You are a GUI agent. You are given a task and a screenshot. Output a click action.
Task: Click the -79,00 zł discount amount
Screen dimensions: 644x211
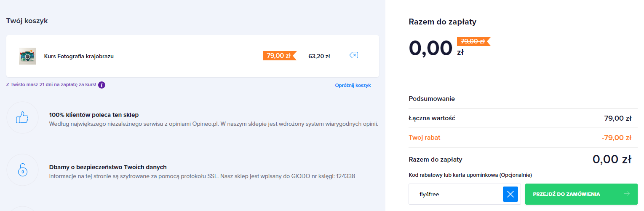point(617,138)
